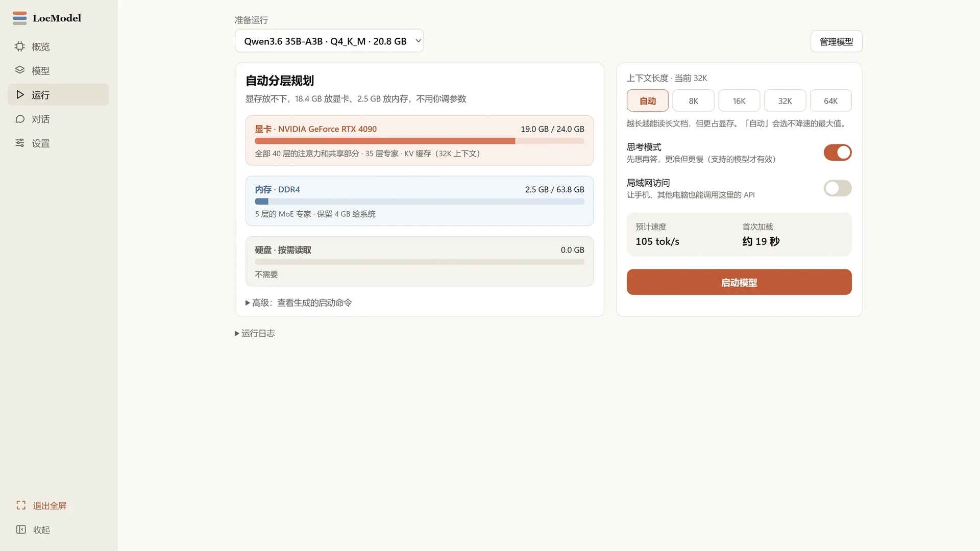
Task: Choose the 8K context length
Action: 693,101
